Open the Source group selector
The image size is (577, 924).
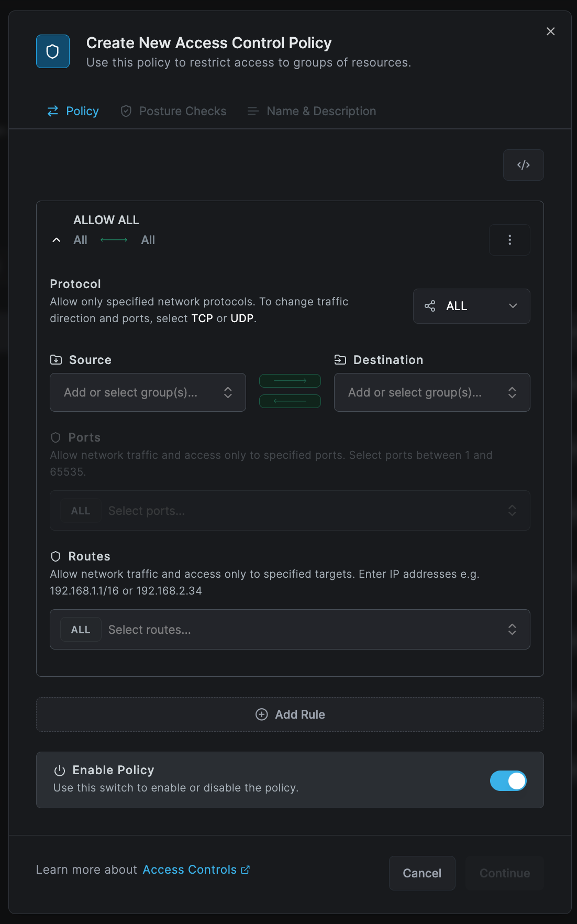tap(148, 392)
